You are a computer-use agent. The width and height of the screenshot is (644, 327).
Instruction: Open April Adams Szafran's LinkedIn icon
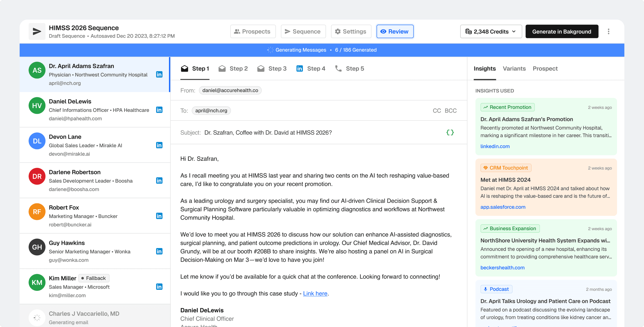click(159, 74)
